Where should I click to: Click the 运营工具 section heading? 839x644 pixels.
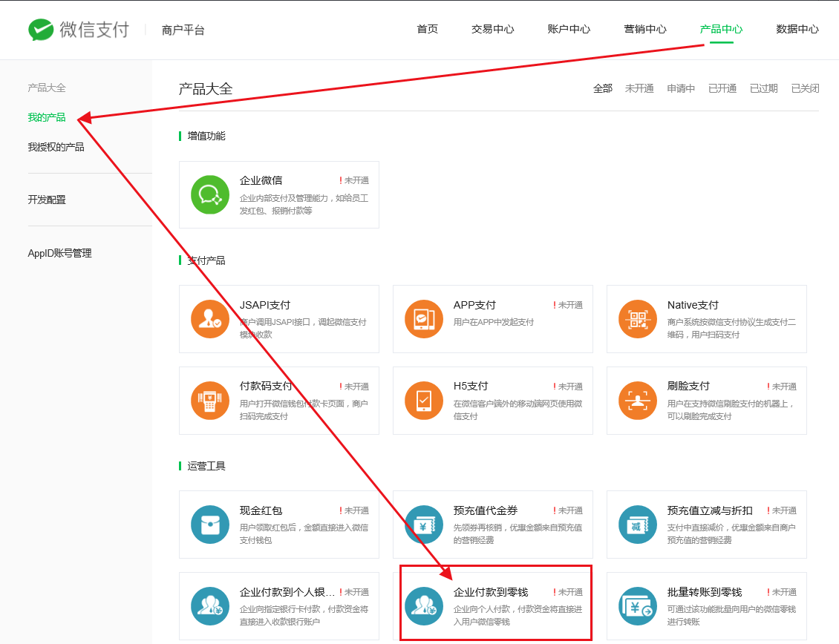click(x=206, y=466)
